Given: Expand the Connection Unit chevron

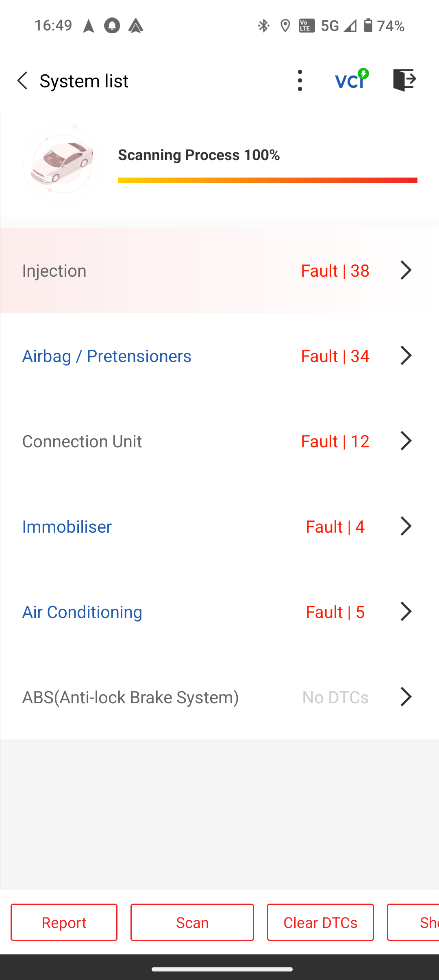Looking at the screenshot, I should [406, 441].
